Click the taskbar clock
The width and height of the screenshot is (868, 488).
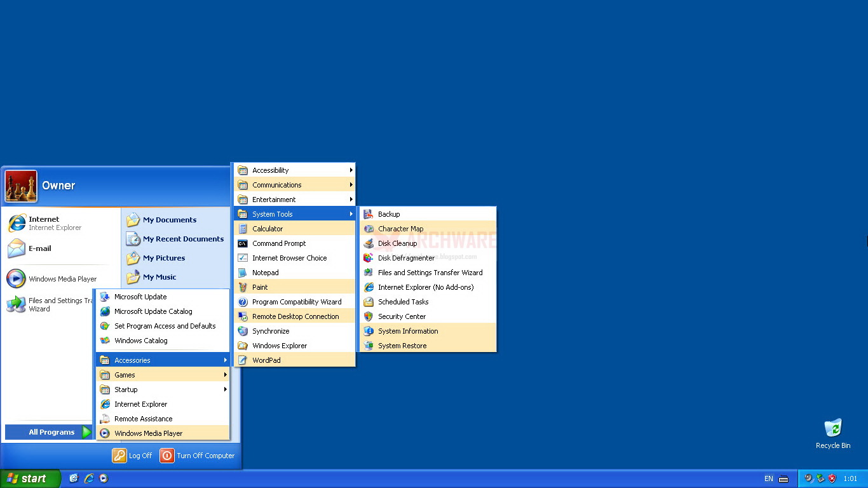tap(850, 479)
